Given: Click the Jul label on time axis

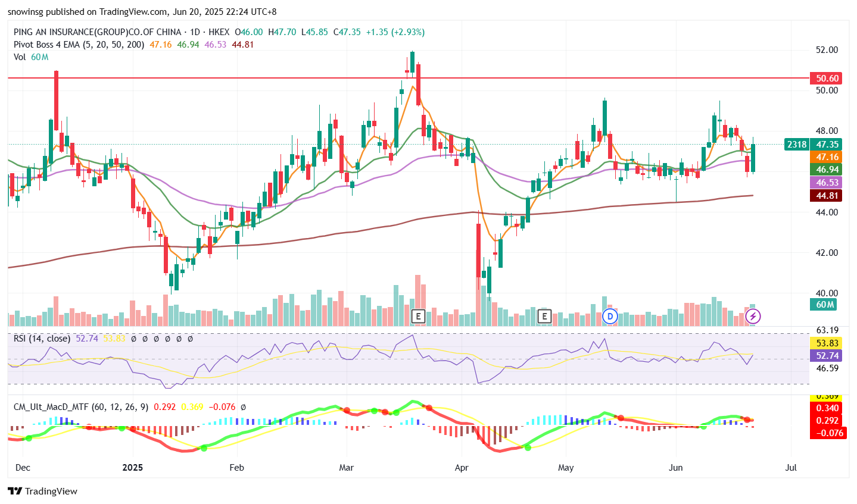Looking at the screenshot, I should (x=791, y=468).
